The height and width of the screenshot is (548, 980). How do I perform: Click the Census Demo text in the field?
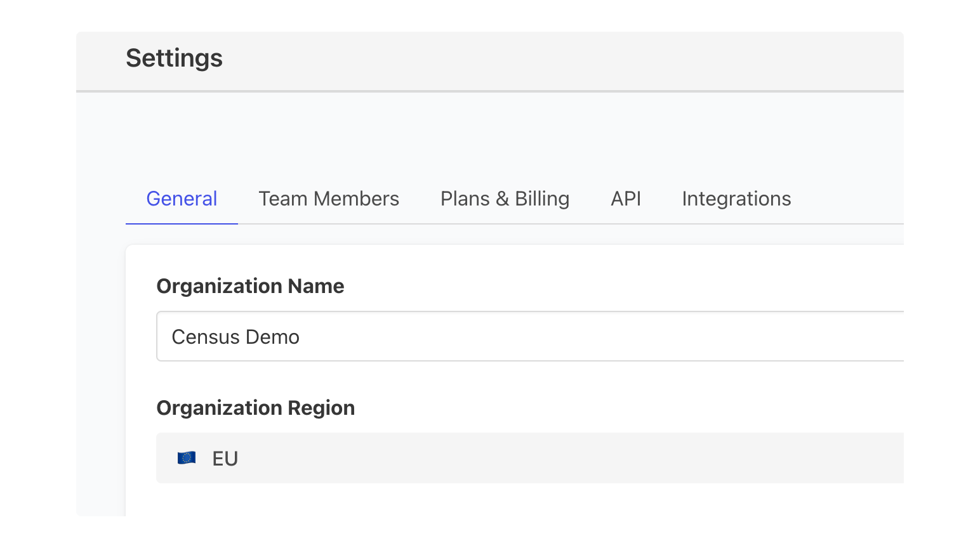click(x=235, y=337)
